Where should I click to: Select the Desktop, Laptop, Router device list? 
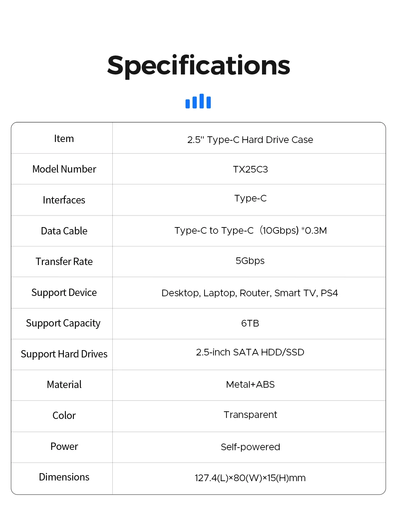[x=250, y=293]
